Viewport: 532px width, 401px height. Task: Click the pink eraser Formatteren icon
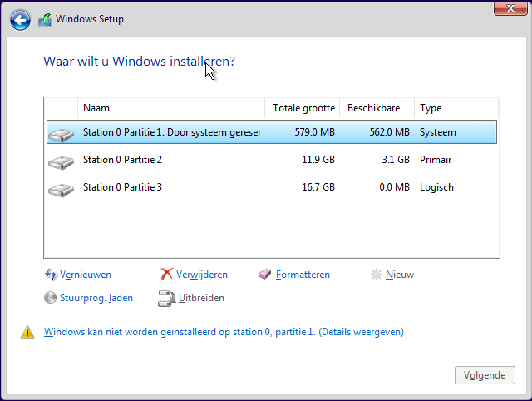265,274
